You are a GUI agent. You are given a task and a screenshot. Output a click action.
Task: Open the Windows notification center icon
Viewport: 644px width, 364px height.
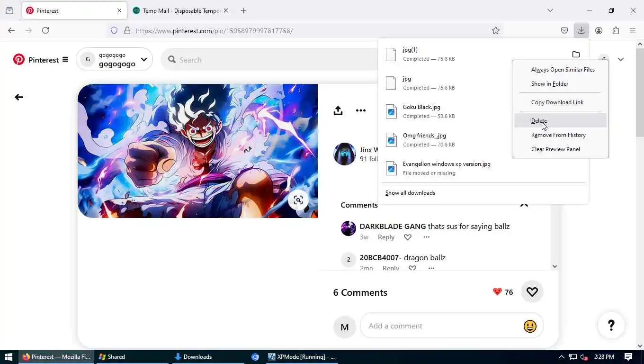(628, 357)
